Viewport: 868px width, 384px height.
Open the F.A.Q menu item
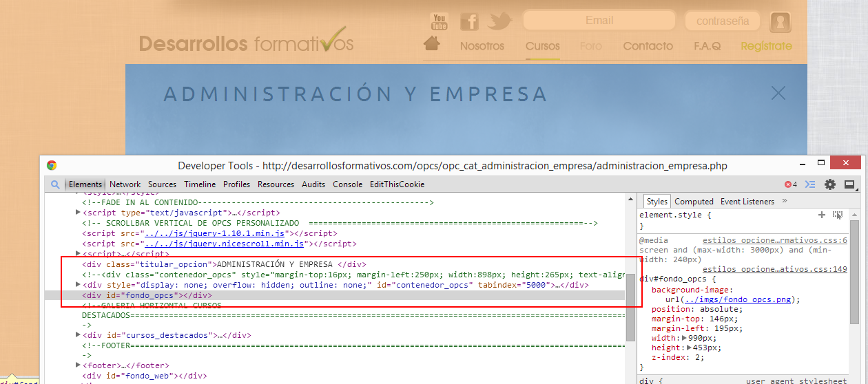point(707,46)
